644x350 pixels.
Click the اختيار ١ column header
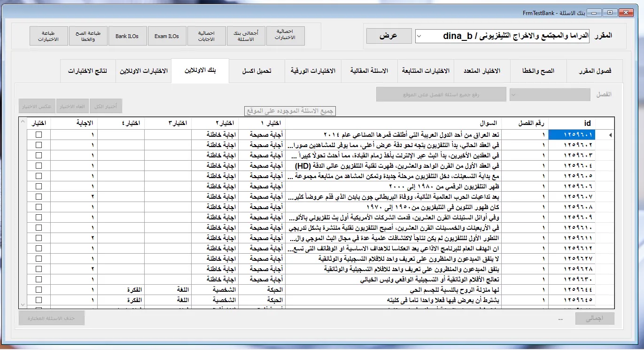coord(262,123)
